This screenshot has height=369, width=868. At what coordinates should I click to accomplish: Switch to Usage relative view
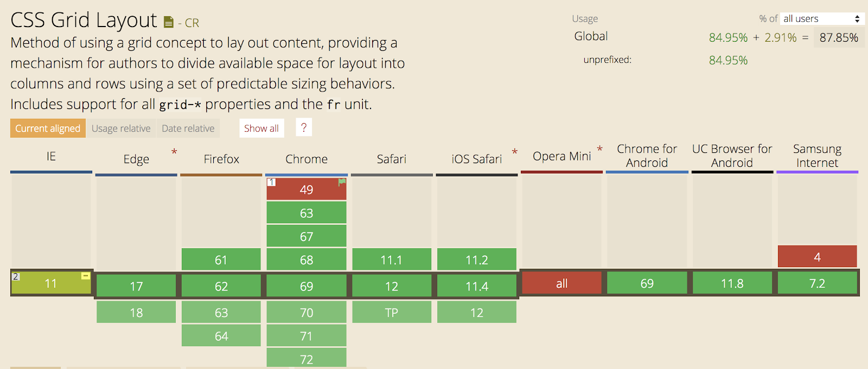click(x=121, y=128)
